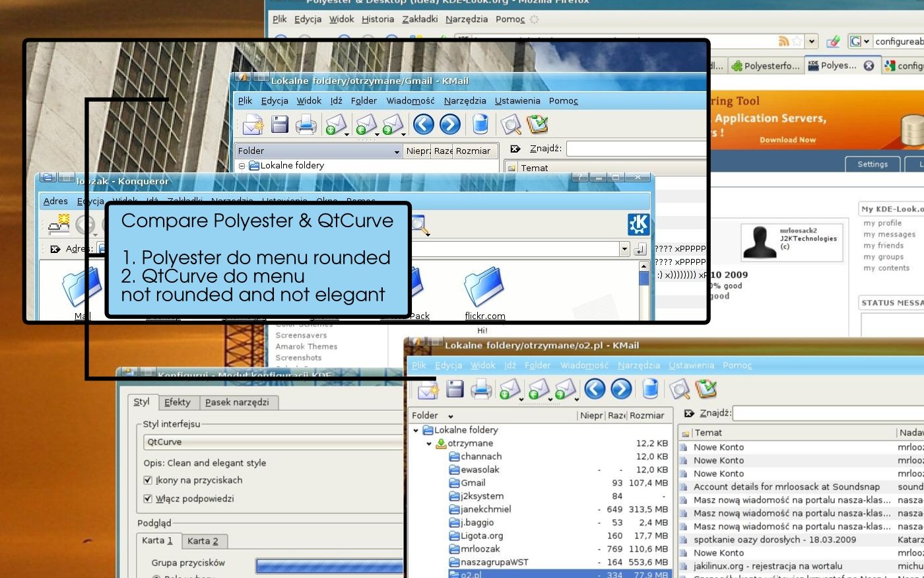
Task: Click the Znajdź search field in o2.pl KMail
Action: point(828,414)
